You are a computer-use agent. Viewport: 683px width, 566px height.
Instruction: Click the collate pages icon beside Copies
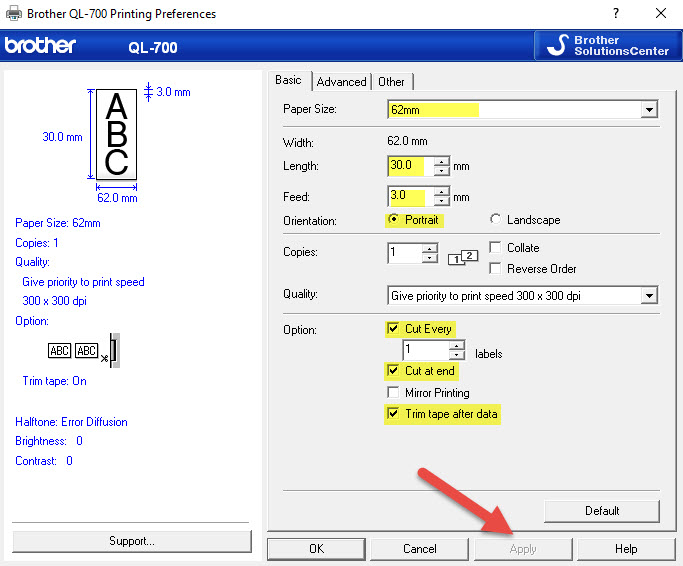click(463, 258)
